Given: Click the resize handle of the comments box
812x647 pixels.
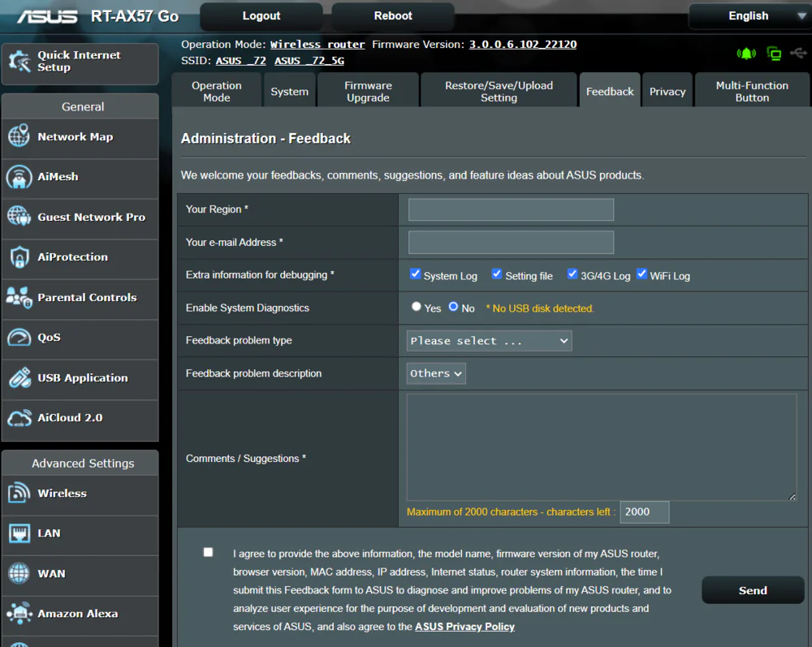Looking at the screenshot, I should (793, 496).
